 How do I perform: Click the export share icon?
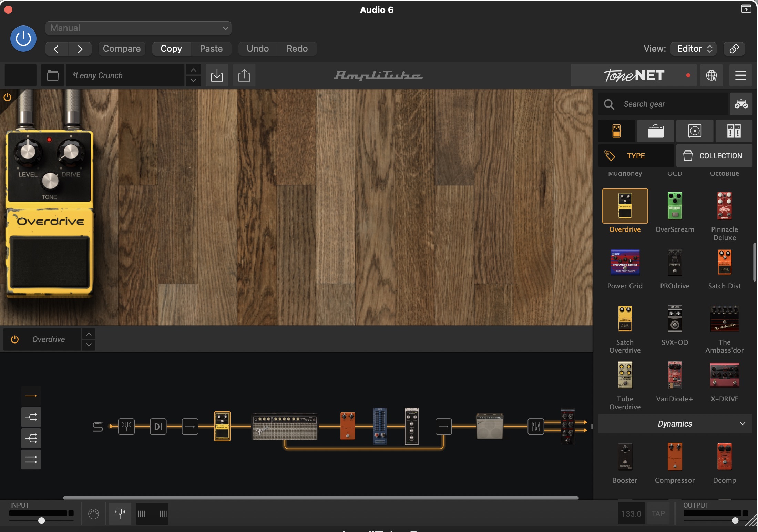tap(244, 75)
